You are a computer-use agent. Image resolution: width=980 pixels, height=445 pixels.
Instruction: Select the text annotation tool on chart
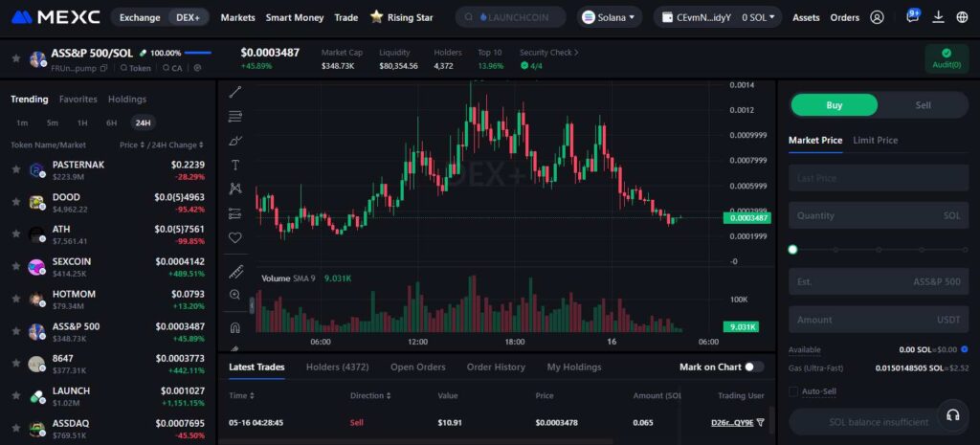235,165
